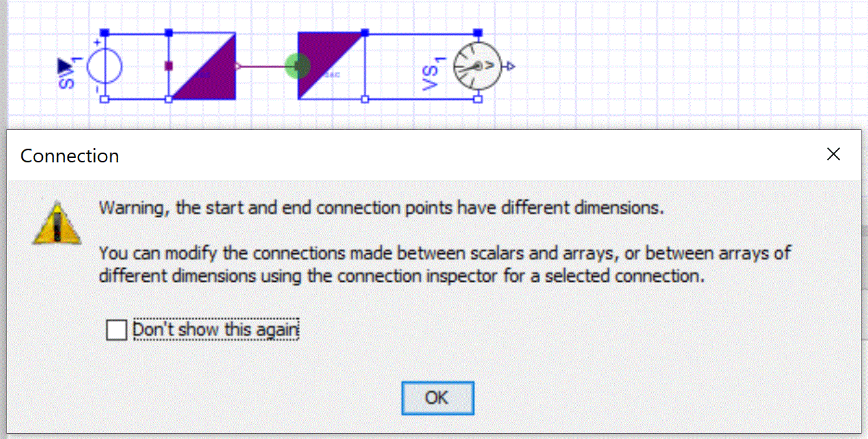
Task: Click the small purple square input port
Action: [169, 66]
